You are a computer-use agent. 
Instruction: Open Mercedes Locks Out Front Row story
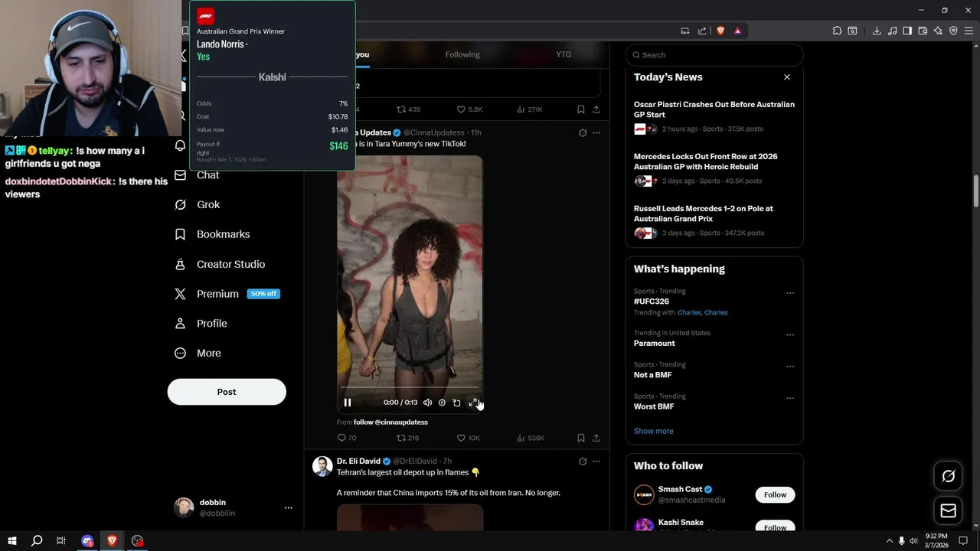(x=714, y=168)
